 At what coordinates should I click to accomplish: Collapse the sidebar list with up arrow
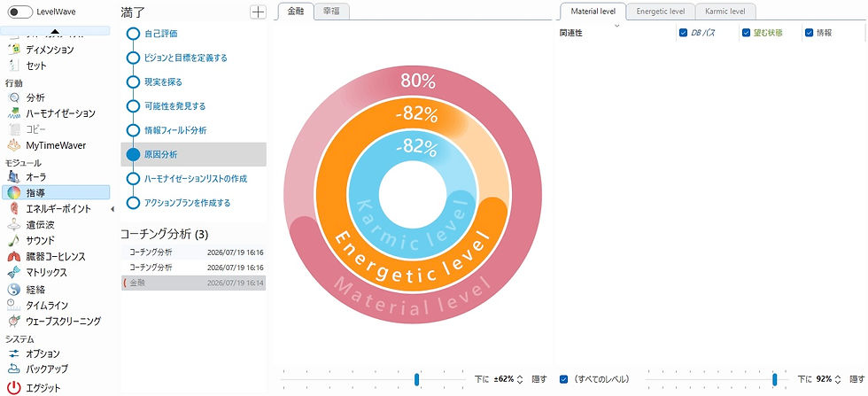[x=54, y=31]
